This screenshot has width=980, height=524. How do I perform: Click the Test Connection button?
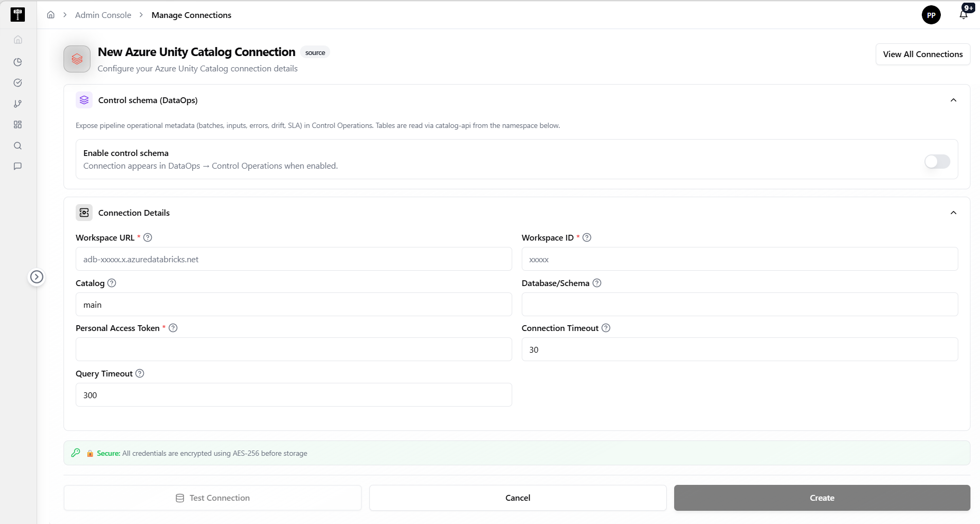click(213, 498)
